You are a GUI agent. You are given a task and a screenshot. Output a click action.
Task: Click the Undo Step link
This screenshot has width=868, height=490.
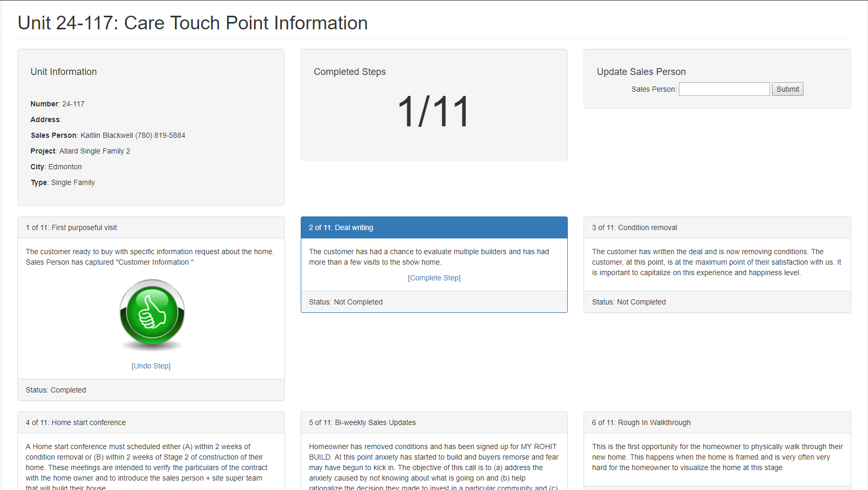point(151,366)
